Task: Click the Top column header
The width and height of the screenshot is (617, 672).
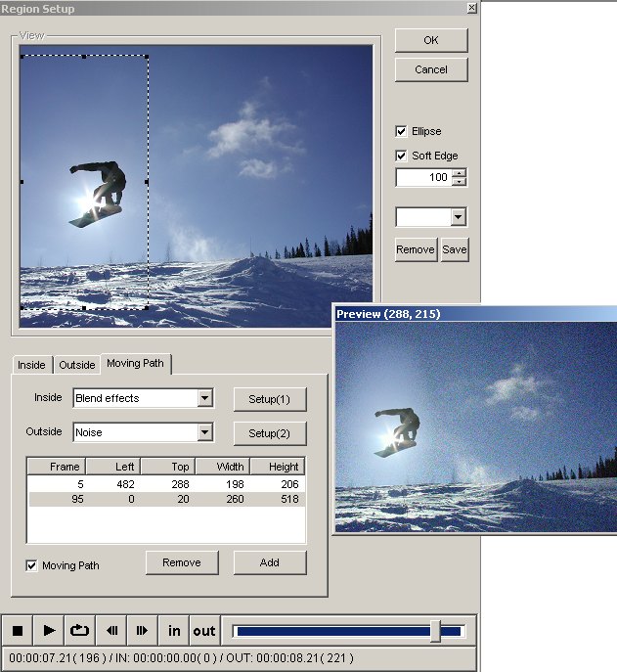Action: click(x=168, y=467)
